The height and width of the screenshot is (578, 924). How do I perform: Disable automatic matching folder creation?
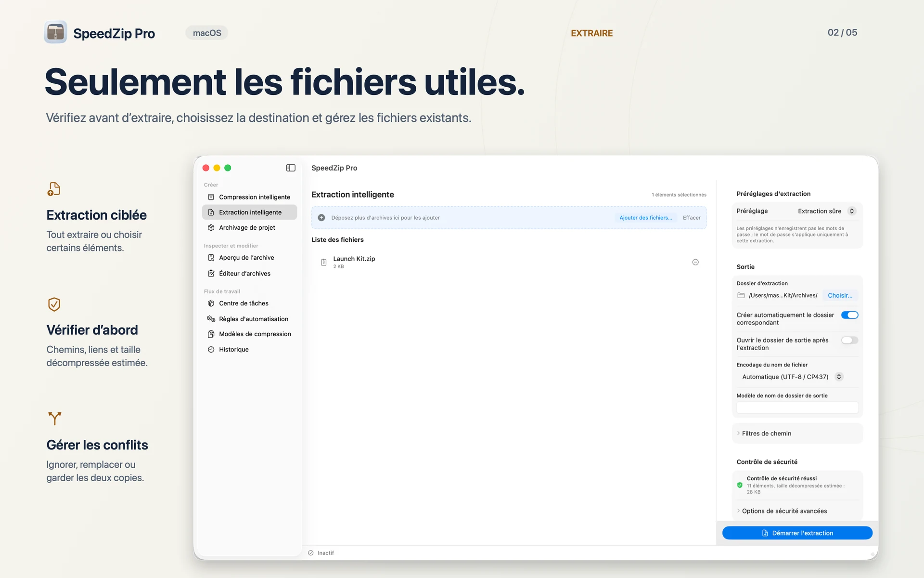(849, 315)
